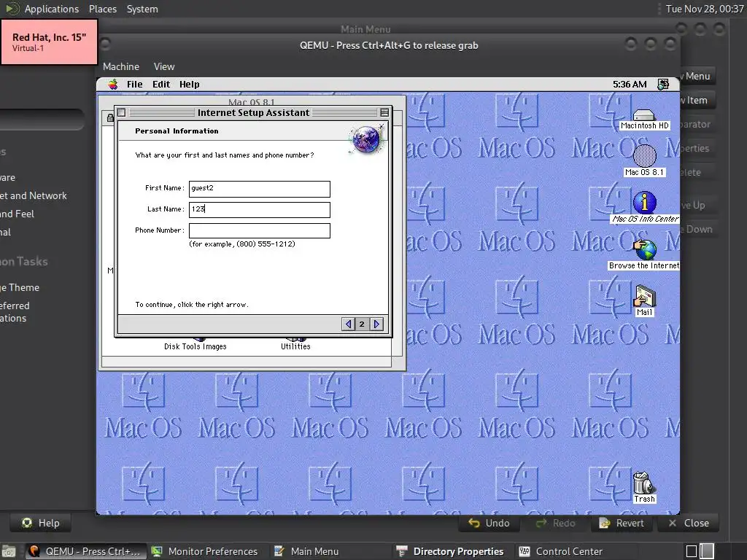The width and height of the screenshot is (747, 560).
Task: Open the Mac OS Help menu
Action: [x=189, y=85]
